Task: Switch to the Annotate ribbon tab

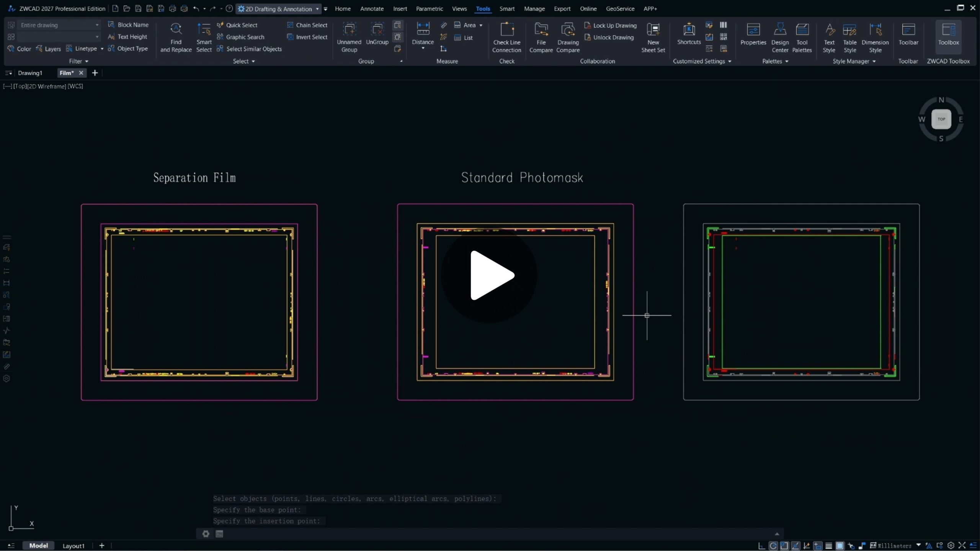Action: (x=371, y=8)
